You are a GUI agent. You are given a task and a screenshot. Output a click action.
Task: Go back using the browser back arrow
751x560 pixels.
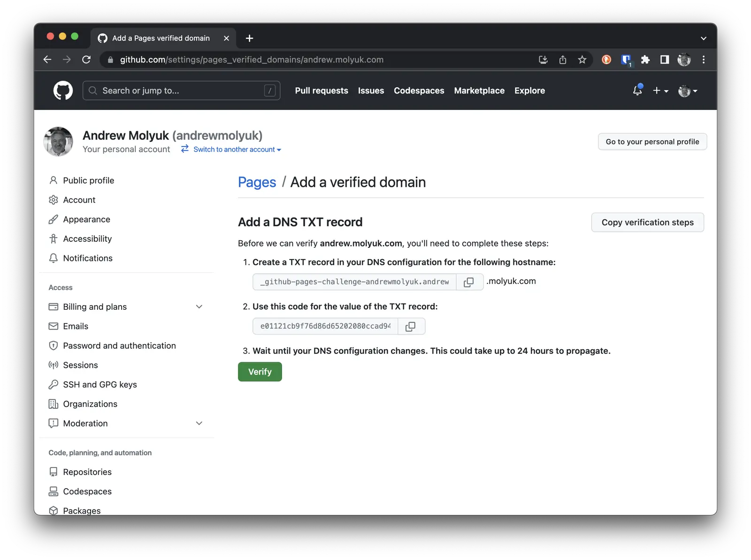(47, 60)
